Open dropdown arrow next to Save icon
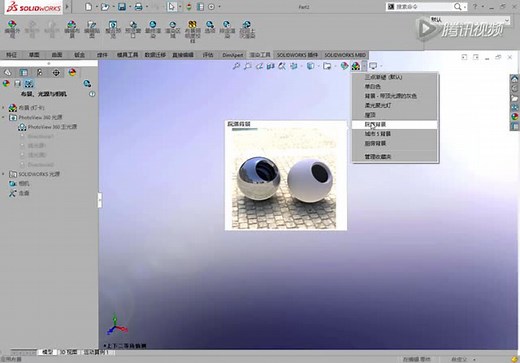 point(130,7)
